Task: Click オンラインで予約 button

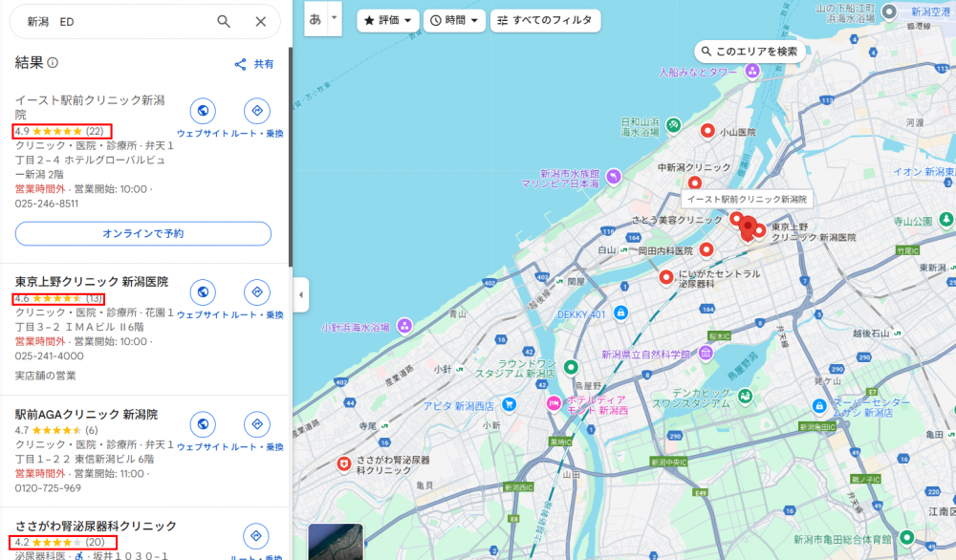Action: click(x=143, y=233)
